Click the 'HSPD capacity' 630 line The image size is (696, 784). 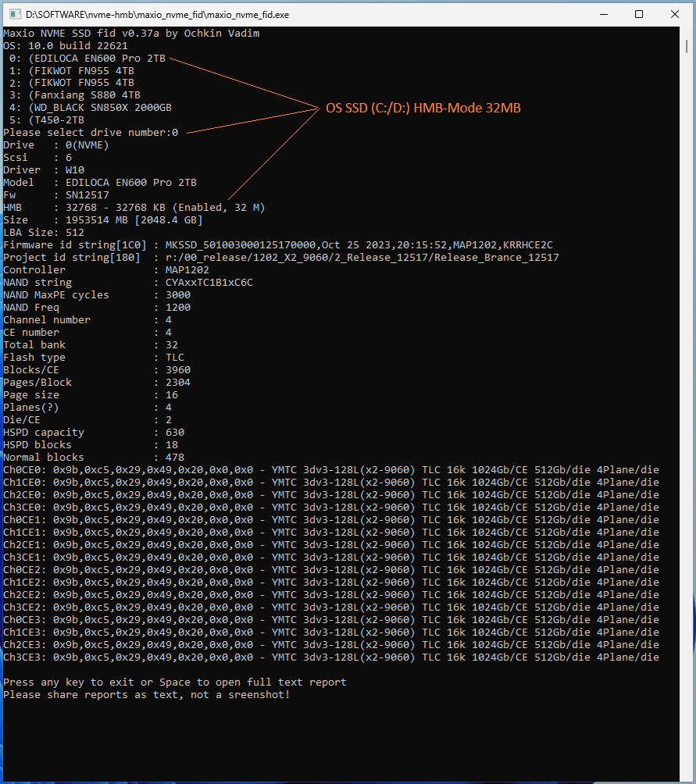point(94,433)
